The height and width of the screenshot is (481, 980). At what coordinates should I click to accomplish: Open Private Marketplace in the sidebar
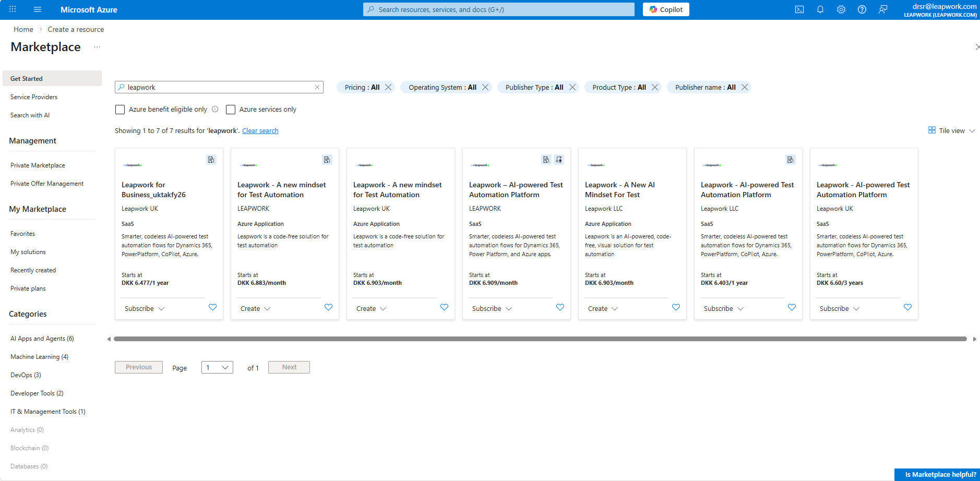click(38, 165)
